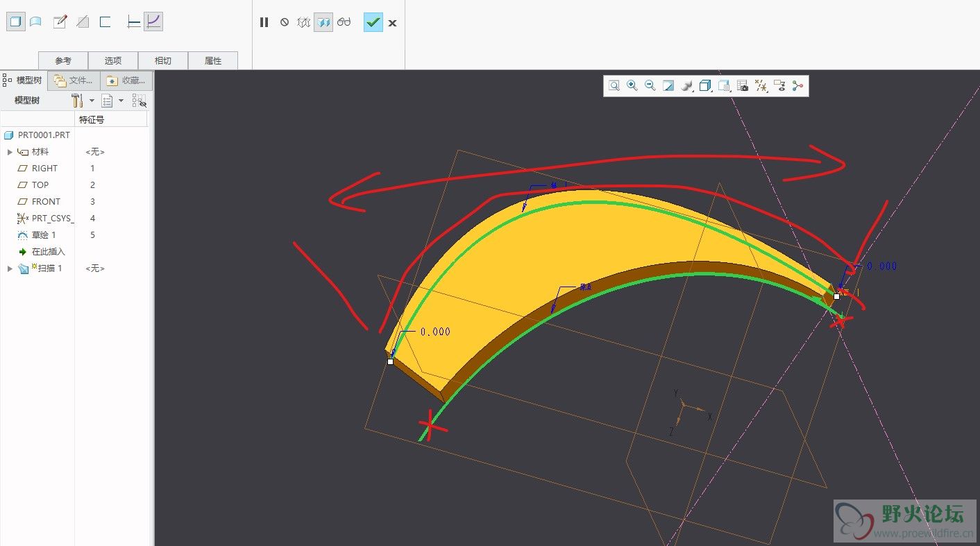This screenshot has width=980, height=546.
Task: Open the 选项 tab
Action: 113,60
